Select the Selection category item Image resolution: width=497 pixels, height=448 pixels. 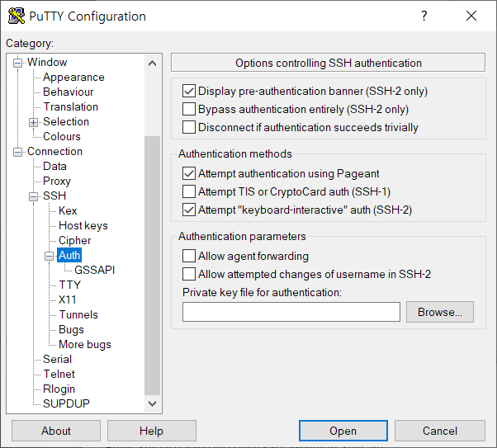pyautogui.click(x=66, y=121)
